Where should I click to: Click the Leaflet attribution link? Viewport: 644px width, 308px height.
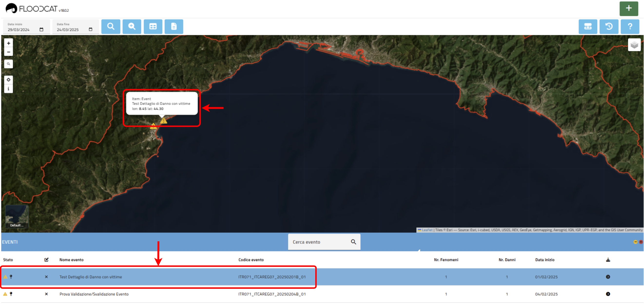(427, 230)
